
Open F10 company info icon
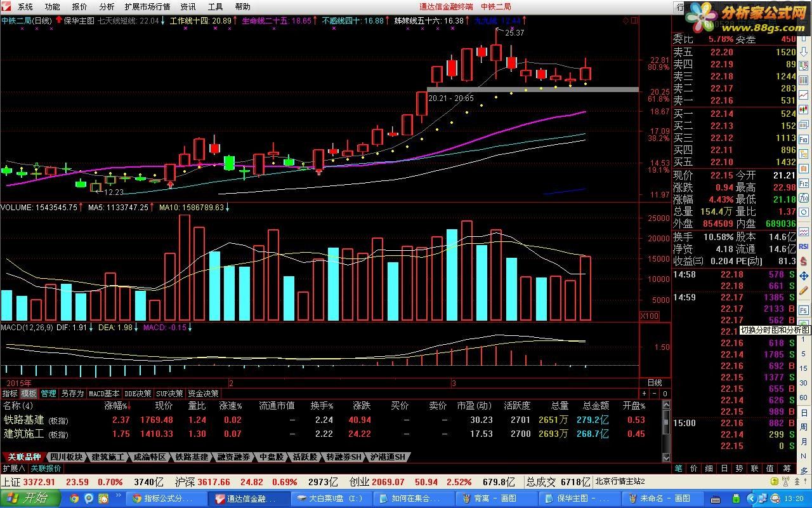pyautogui.click(x=804, y=138)
